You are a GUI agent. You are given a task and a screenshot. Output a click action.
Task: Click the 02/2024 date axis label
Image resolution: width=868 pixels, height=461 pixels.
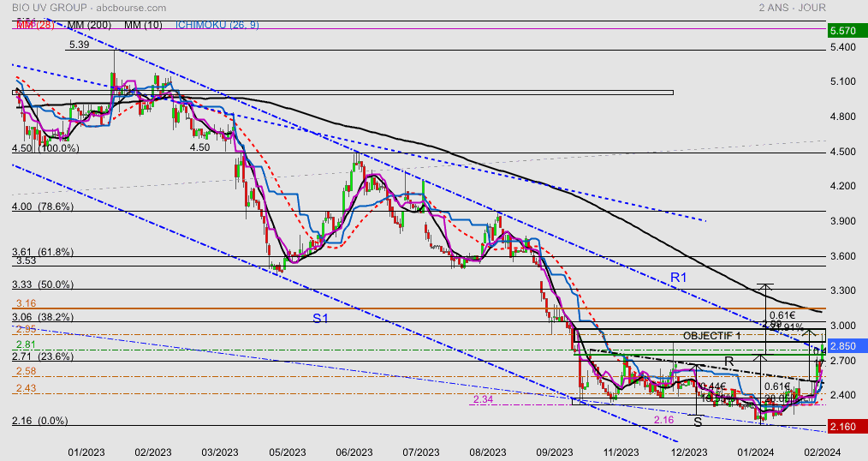[822, 452]
